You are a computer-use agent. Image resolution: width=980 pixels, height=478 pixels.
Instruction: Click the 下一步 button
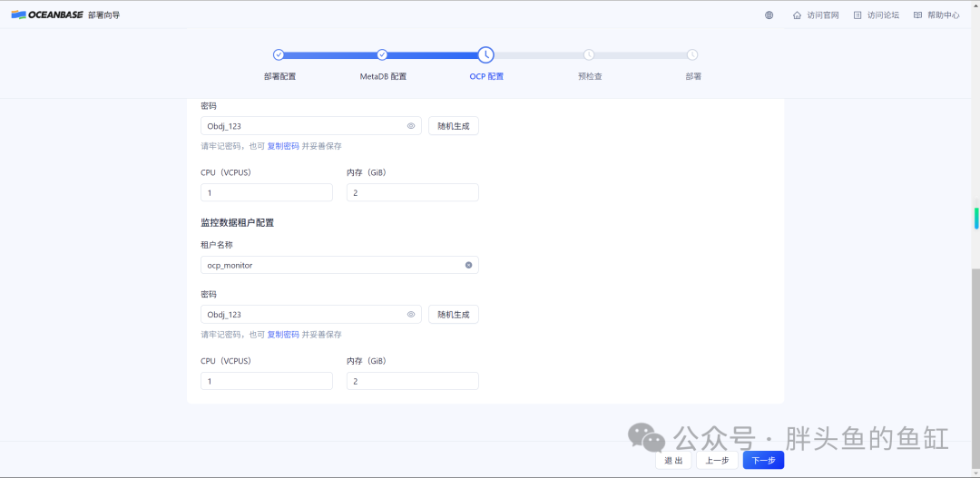tap(763, 461)
